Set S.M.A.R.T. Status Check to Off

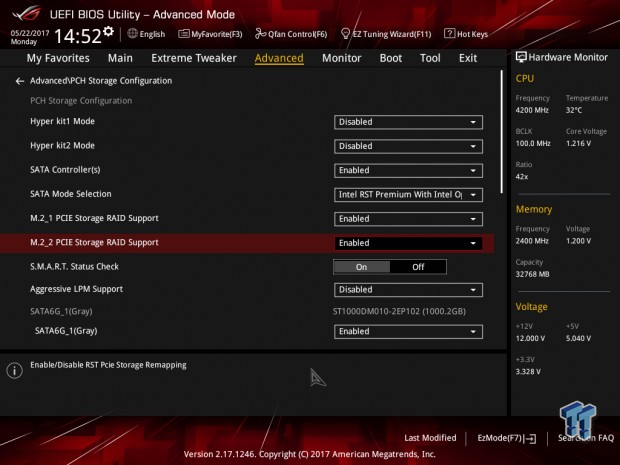coord(418,267)
